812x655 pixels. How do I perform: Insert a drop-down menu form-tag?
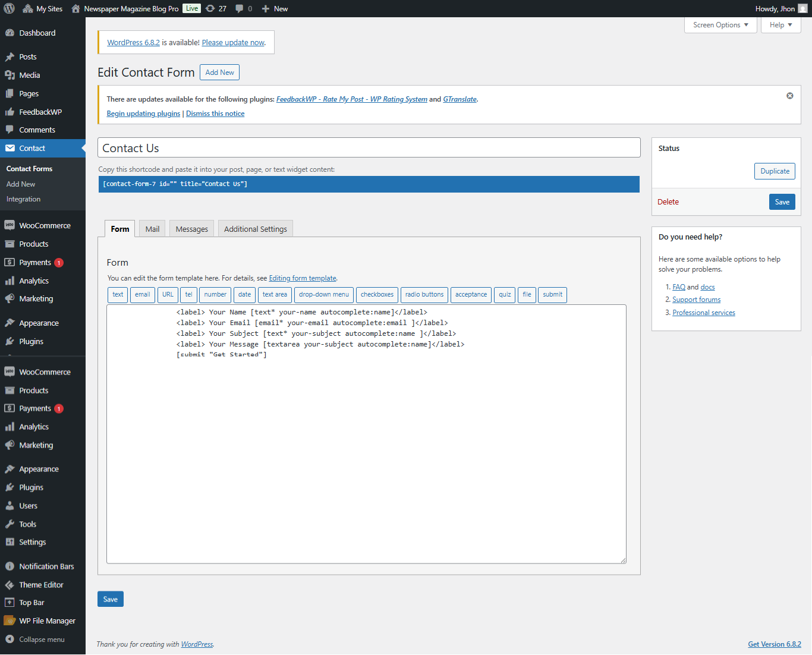[x=324, y=295]
